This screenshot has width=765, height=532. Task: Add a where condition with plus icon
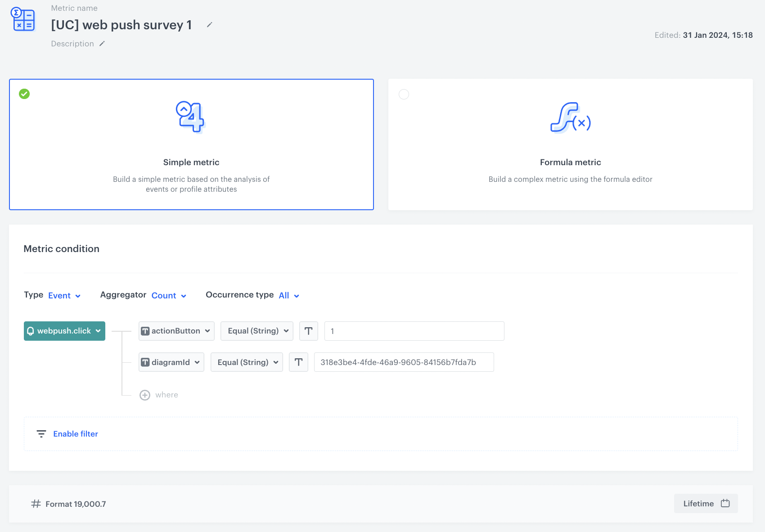[145, 395]
